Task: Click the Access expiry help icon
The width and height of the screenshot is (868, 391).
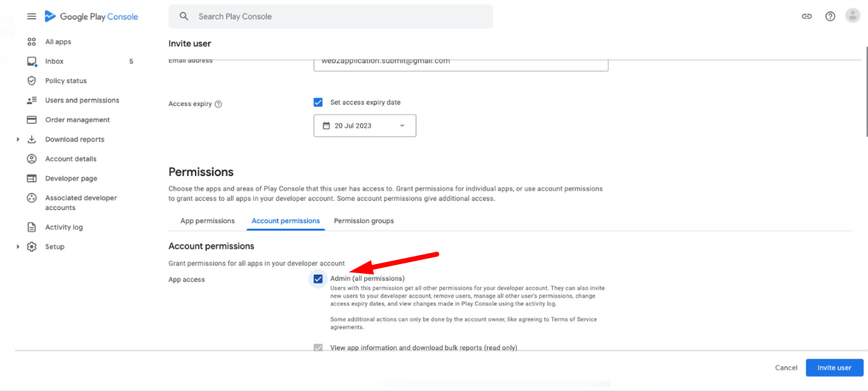Action: [219, 105]
